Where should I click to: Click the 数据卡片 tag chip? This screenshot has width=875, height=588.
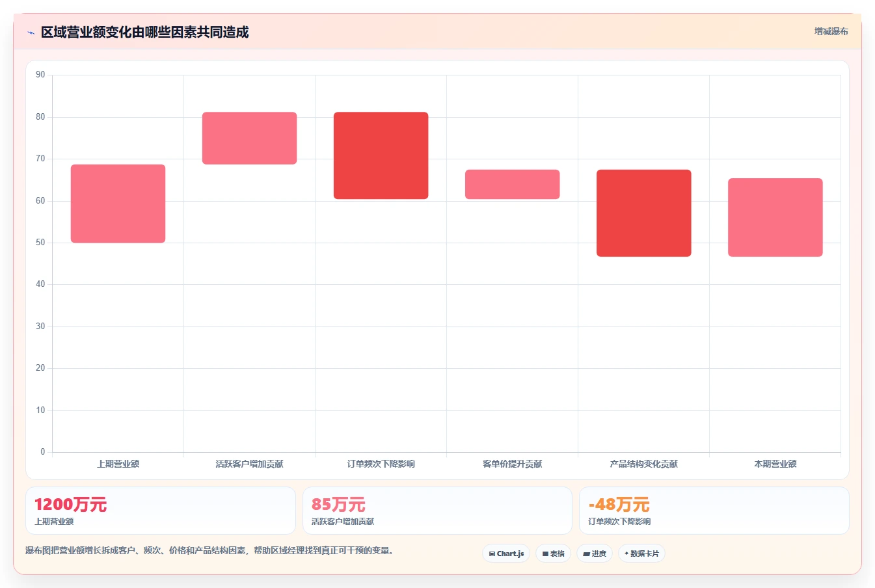[641, 554]
